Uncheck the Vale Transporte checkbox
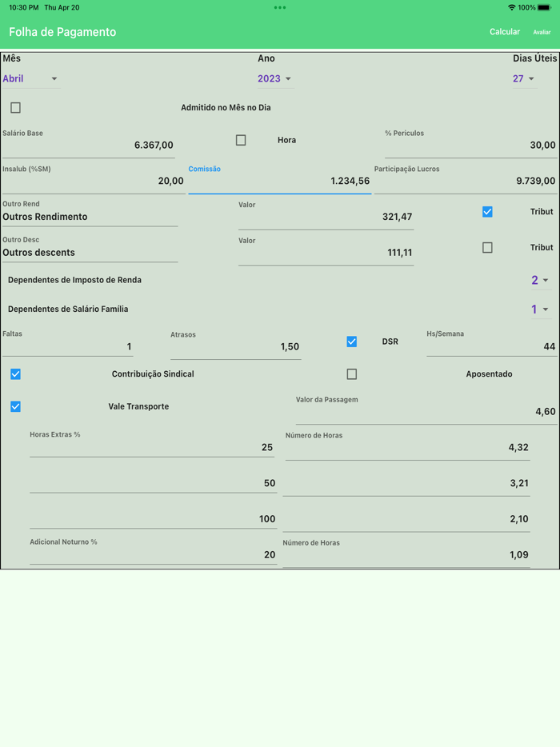 15,406
